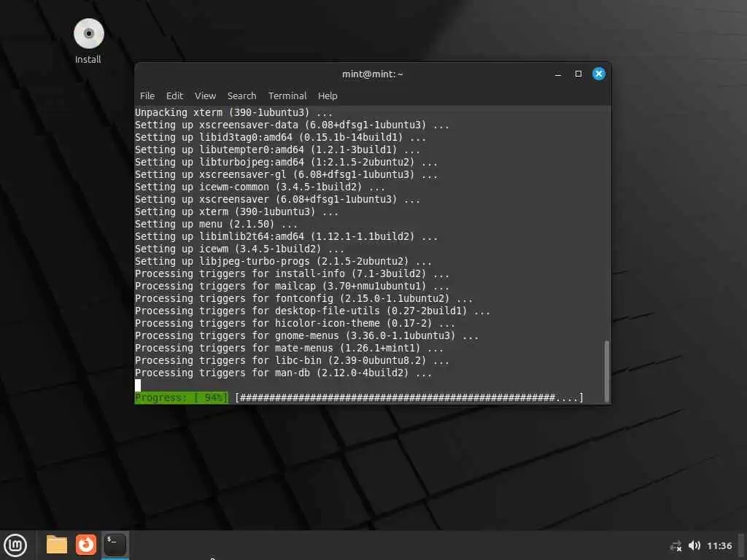Click "Processing triggers for gnome-menus" line
This screenshot has width=747, height=560.
[306, 335]
